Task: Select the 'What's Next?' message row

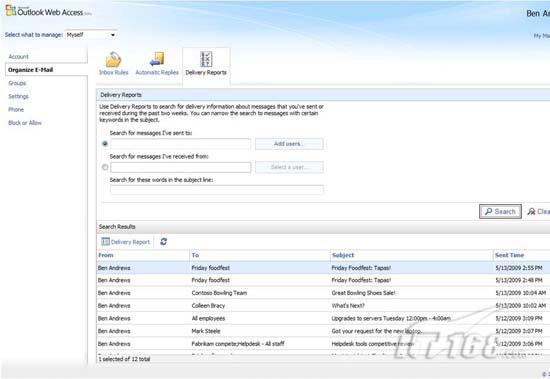Action: pos(323,306)
